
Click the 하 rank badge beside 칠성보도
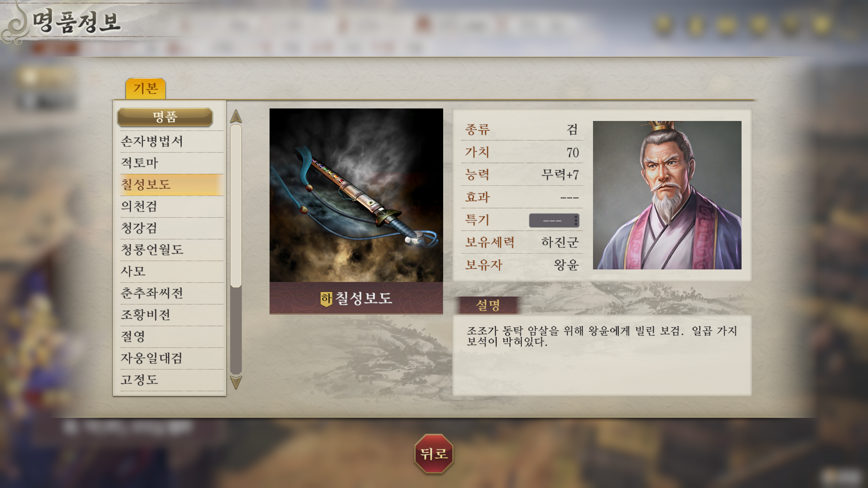(x=326, y=299)
